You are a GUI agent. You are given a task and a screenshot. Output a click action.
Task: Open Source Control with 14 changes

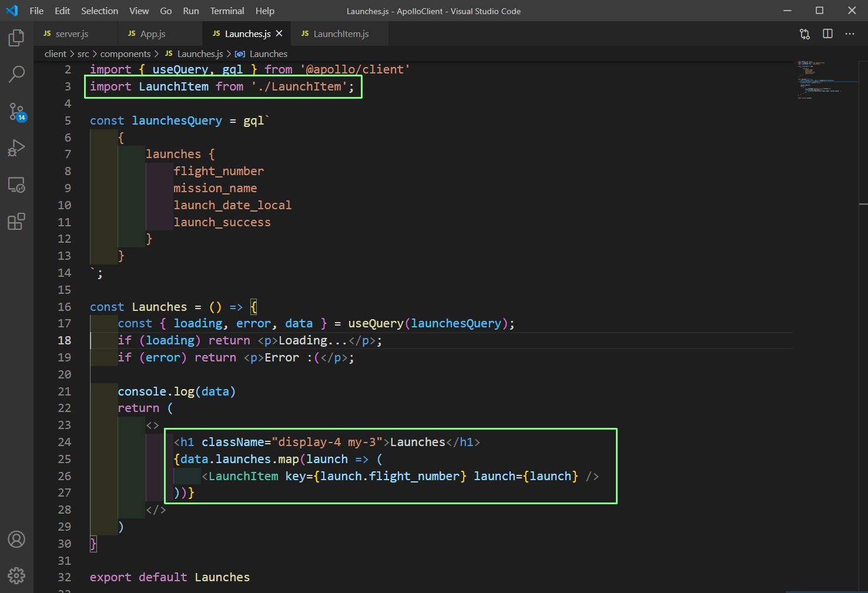click(x=16, y=112)
